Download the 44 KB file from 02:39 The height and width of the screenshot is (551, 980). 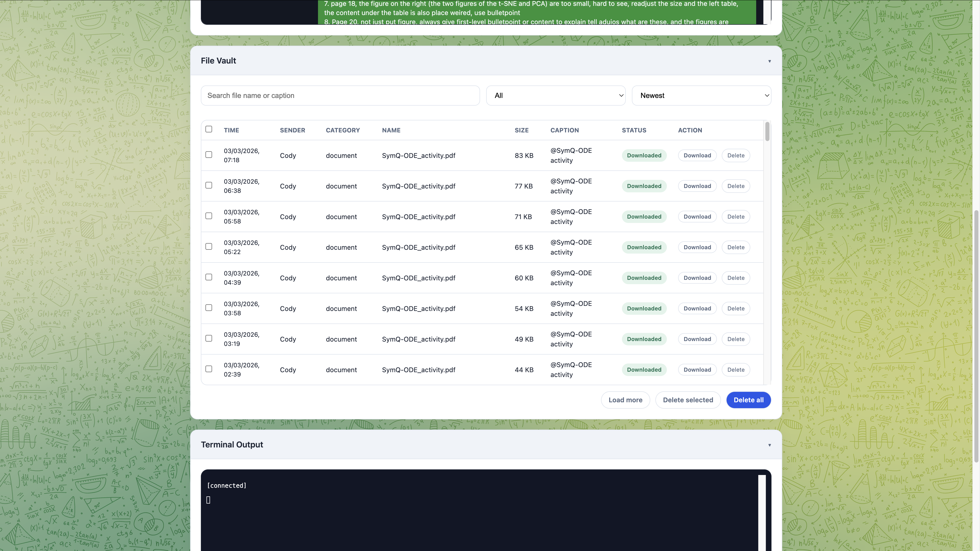697,370
